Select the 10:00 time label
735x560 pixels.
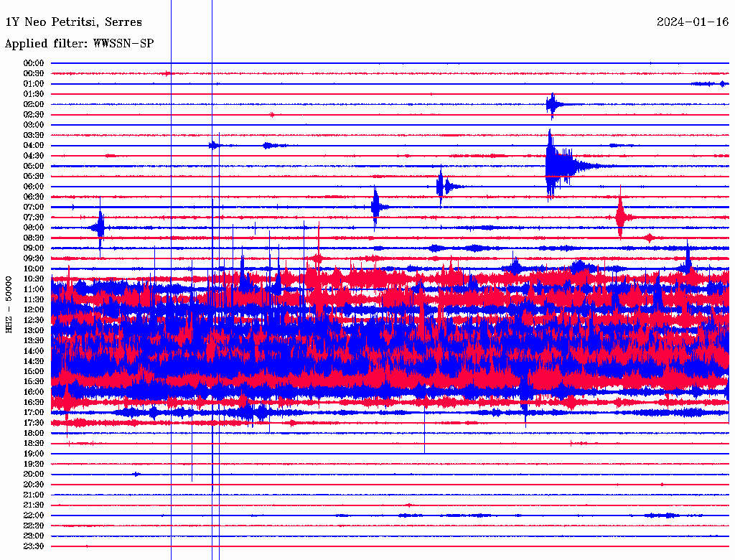pyautogui.click(x=34, y=269)
